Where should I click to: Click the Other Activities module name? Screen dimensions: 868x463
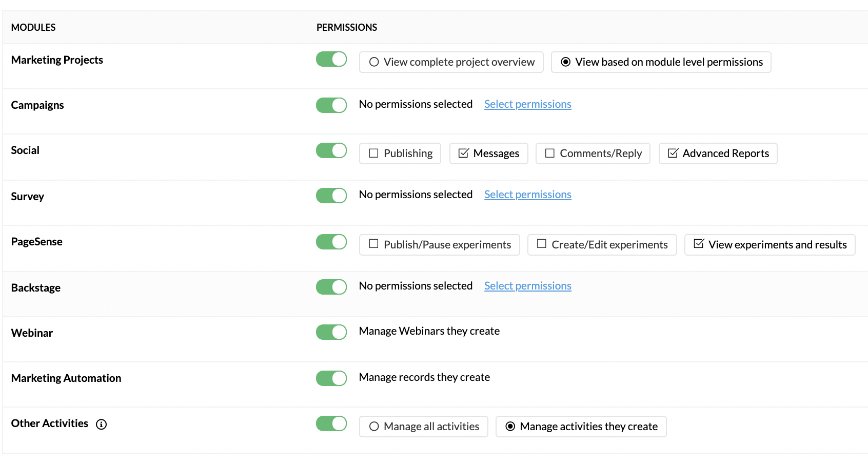click(50, 423)
